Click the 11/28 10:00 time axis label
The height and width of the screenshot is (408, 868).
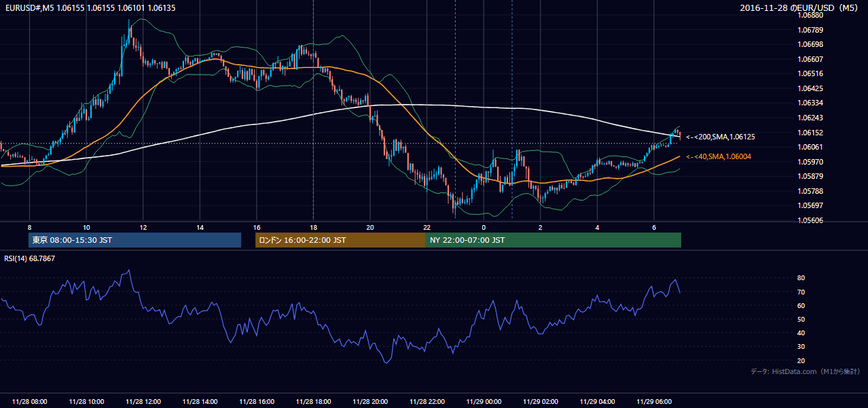coord(86,402)
